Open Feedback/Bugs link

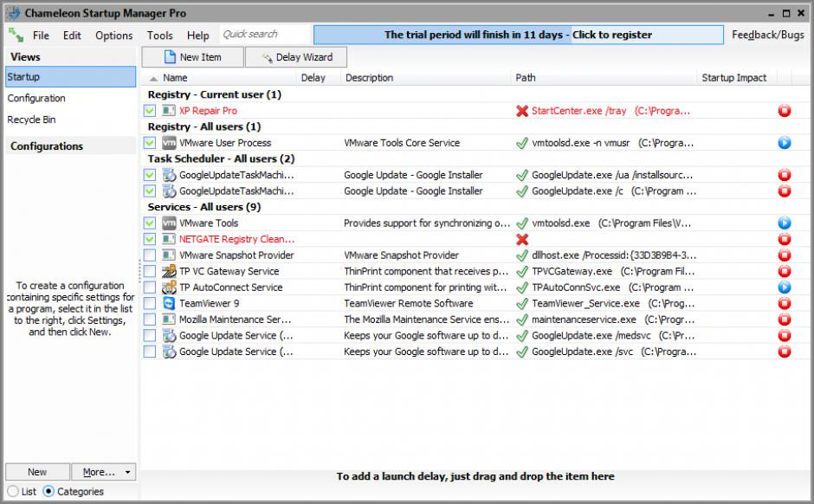click(x=768, y=35)
